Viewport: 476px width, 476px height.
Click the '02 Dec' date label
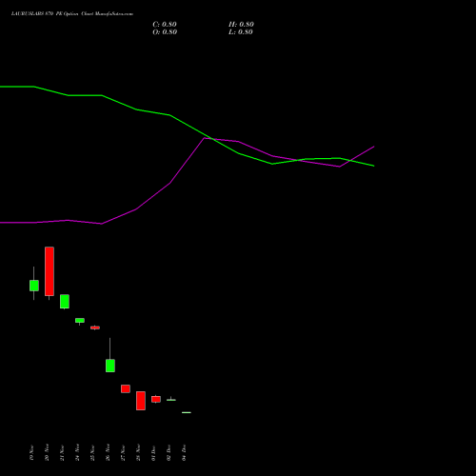click(x=169, y=453)
